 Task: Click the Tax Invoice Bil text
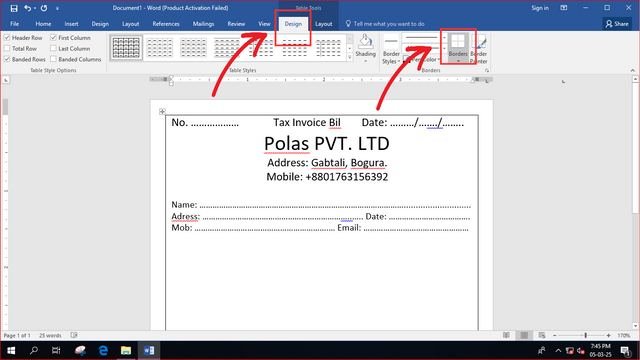[307, 122]
